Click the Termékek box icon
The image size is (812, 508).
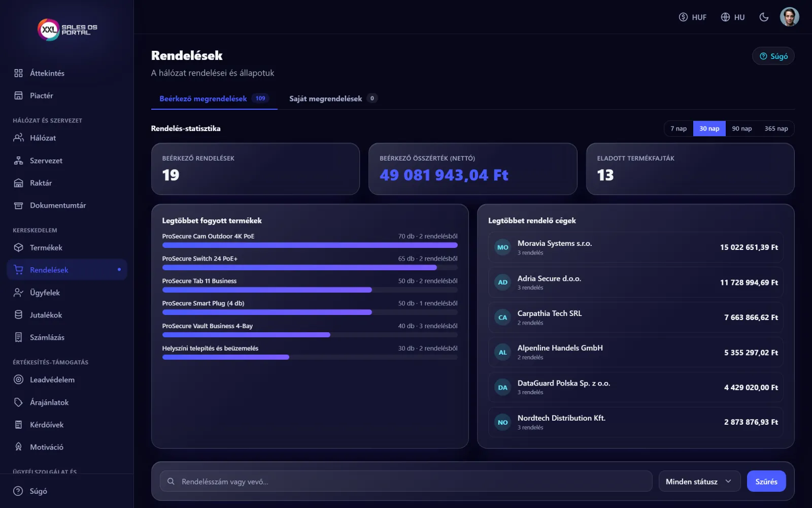coord(18,247)
